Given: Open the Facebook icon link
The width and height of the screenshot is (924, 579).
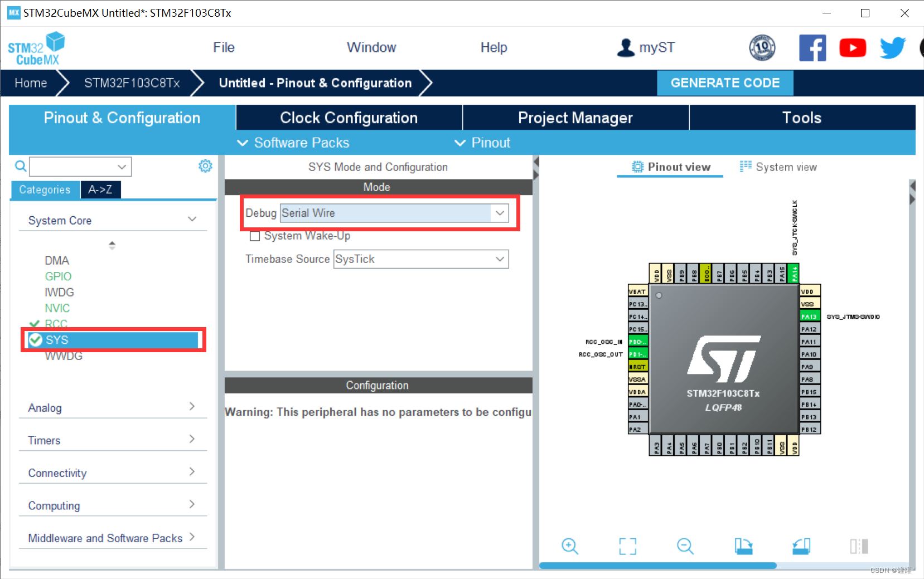Looking at the screenshot, I should click(x=812, y=48).
